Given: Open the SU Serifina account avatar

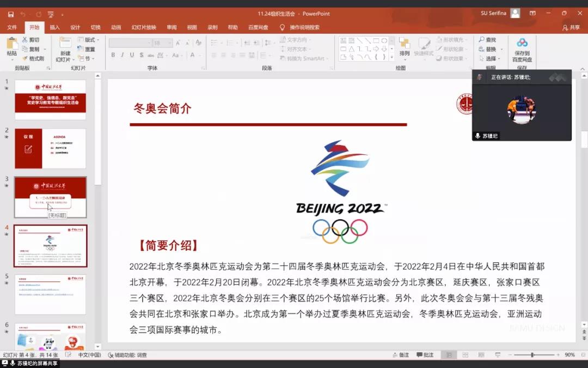Looking at the screenshot, I should pyautogui.click(x=515, y=14).
